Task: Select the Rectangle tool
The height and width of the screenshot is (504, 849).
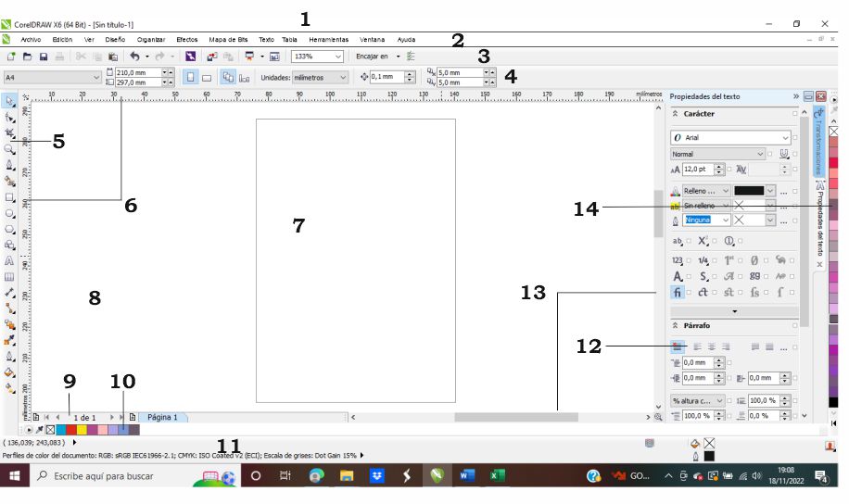Action: coord(9,197)
